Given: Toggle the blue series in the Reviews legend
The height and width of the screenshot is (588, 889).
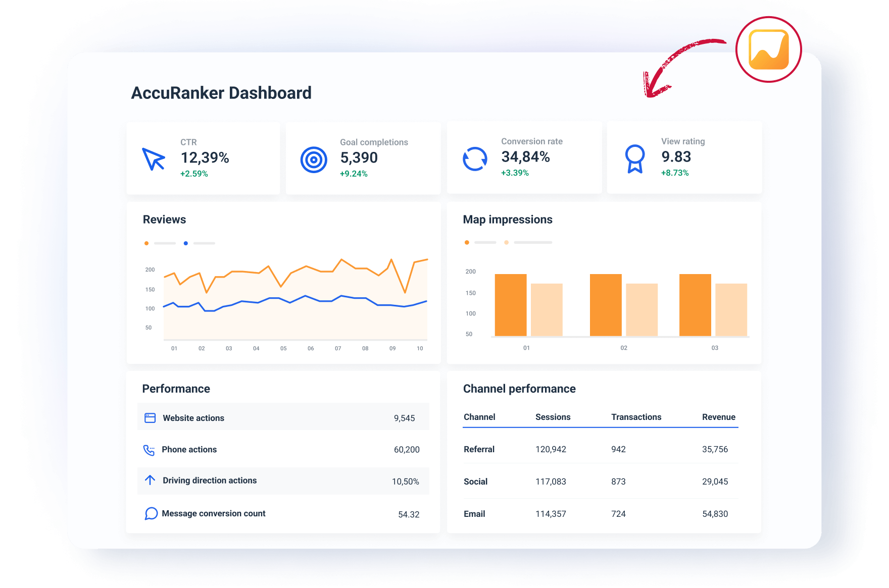Looking at the screenshot, I should (x=186, y=243).
